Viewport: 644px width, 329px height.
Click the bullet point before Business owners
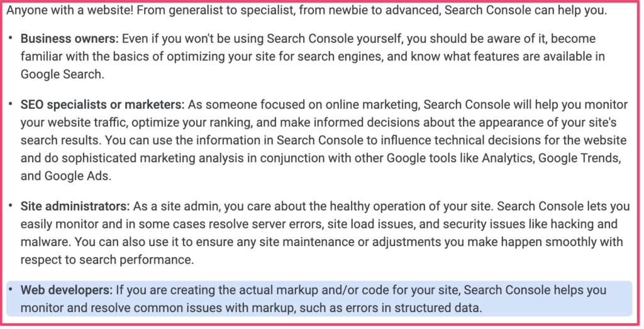pos(10,38)
